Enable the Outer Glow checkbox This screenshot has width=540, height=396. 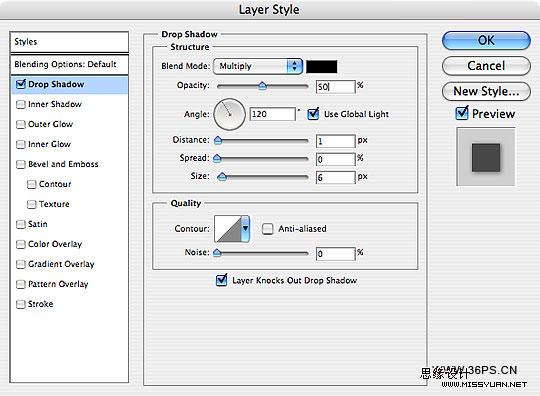[21, 124]
